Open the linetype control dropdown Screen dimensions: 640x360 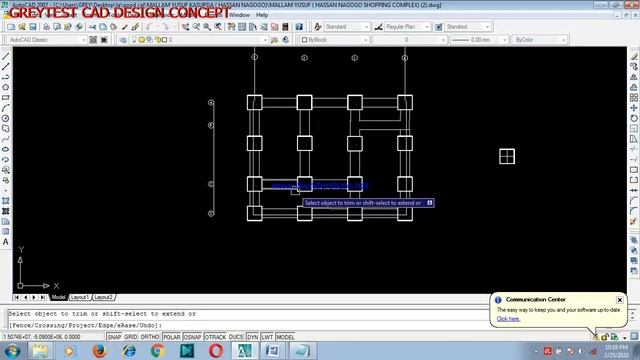point(443,40)
